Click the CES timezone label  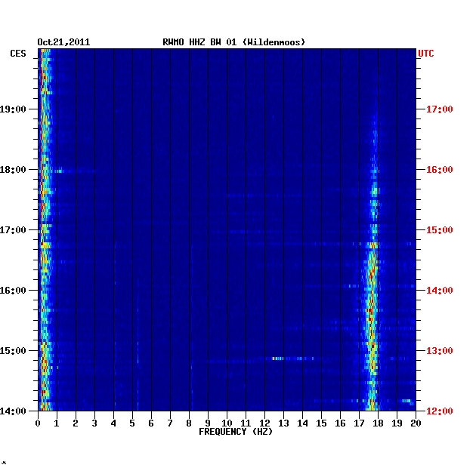18,54
